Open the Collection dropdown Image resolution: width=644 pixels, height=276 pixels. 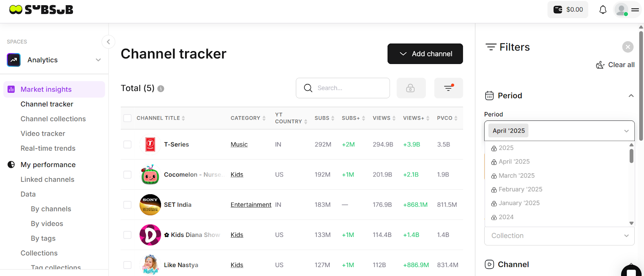(x=559, y=236)
